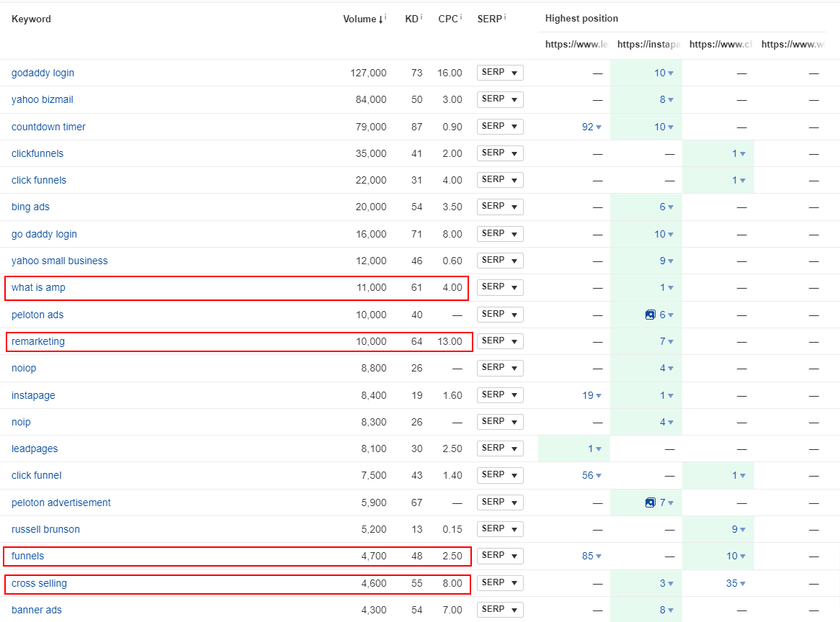Viewport: 840px width, 622px height.
Task: Expand SERP dropdown for noip
Action: (500, 421)
